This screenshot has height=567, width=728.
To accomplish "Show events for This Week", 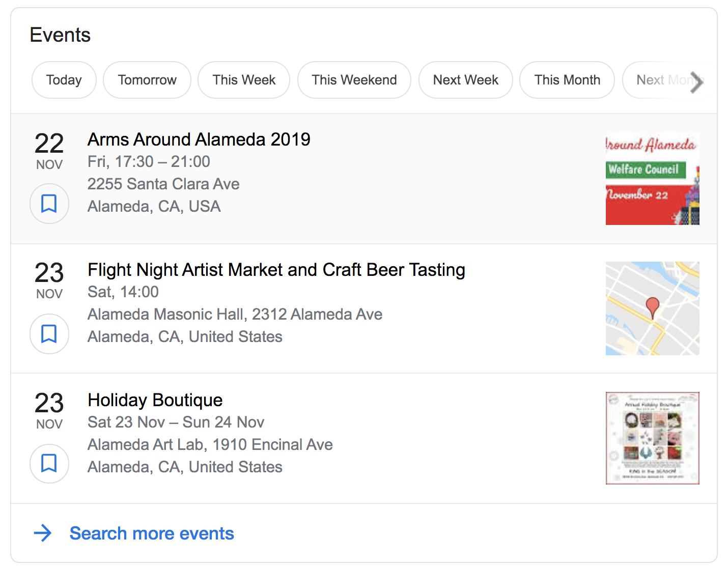I will [244, 80].
